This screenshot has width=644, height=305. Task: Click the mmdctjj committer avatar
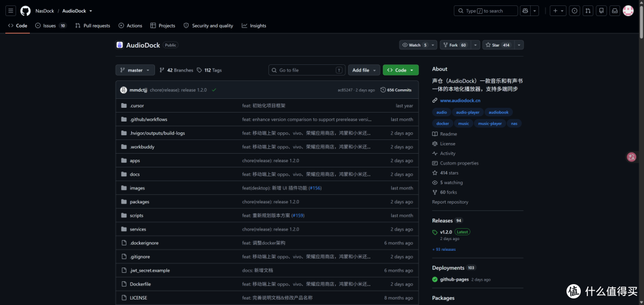123,90
